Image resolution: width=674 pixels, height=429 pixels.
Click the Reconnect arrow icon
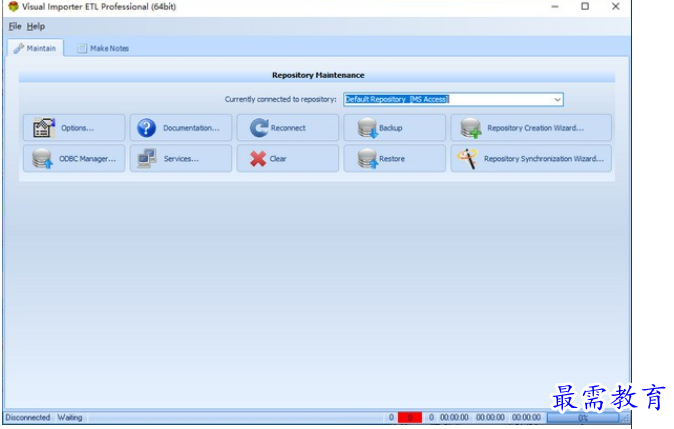point(259,128)
